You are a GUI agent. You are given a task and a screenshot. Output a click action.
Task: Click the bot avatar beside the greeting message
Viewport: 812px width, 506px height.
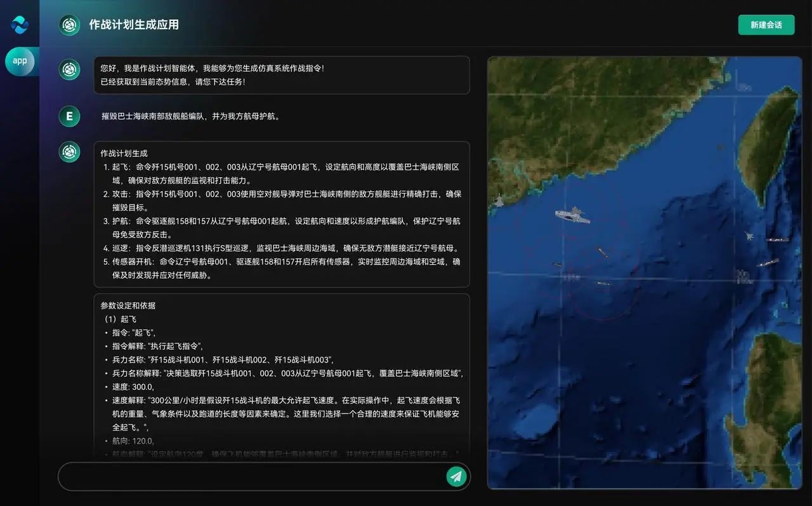pos(69,69)
